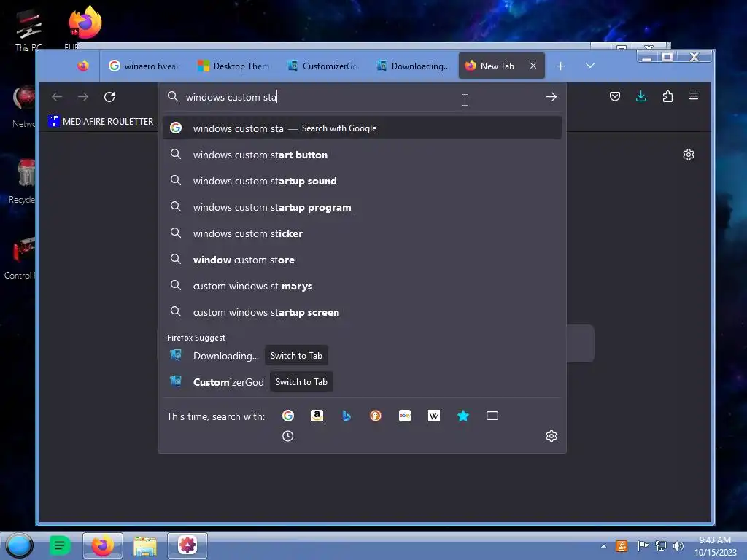
Task: Switch to the CustomizerGod tab
Action: click(323, 66)
